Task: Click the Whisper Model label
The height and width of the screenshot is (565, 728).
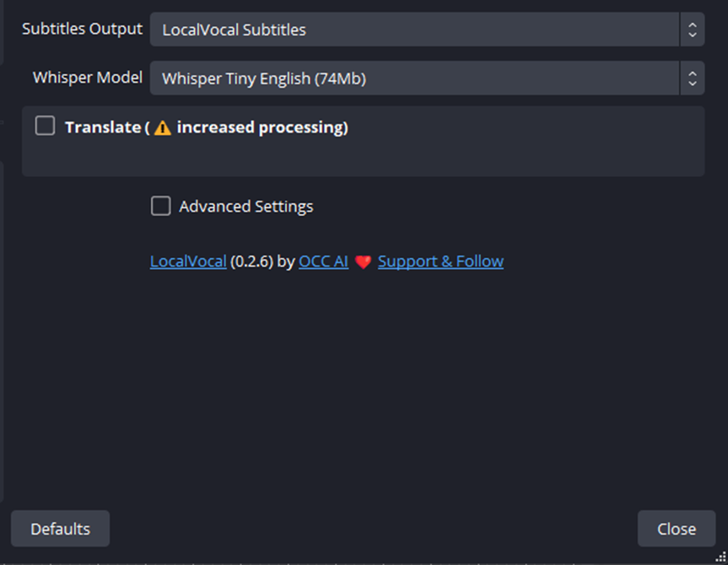Action: (88, 78)
